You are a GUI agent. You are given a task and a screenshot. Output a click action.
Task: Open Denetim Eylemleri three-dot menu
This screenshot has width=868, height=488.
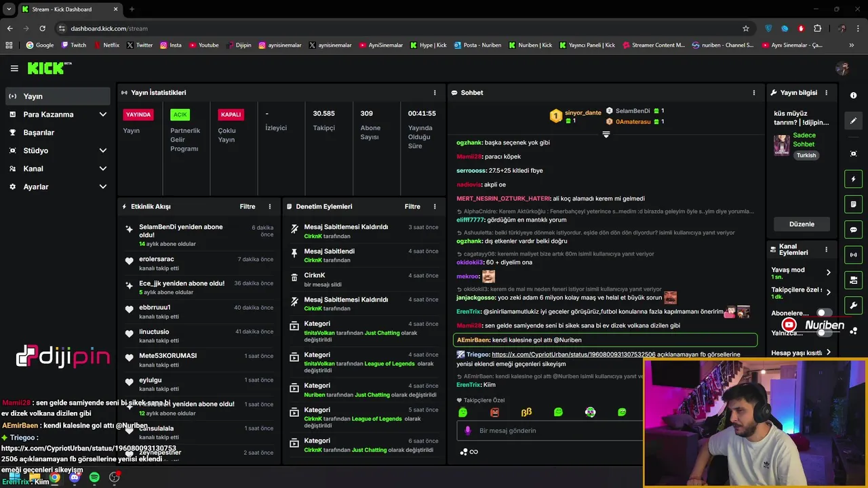click(x=435, y=207)
